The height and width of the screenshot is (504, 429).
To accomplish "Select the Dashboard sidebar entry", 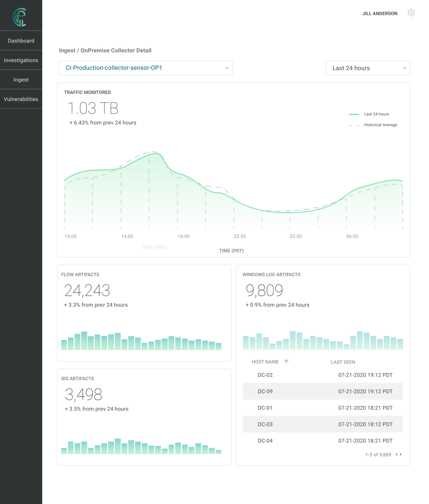I will coord(21,40).
